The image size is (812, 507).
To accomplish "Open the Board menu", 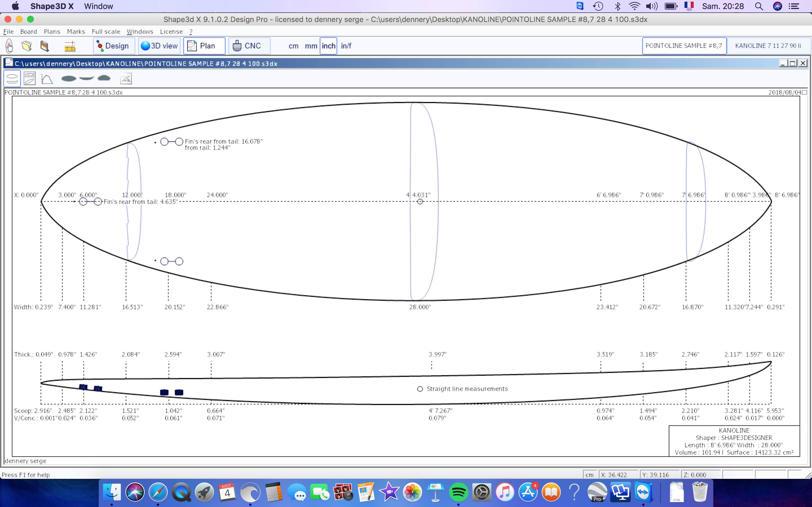I will click(28, 32).
